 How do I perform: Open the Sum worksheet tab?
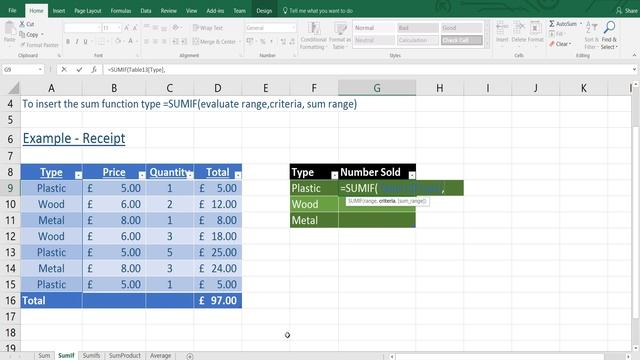(44, 356)
